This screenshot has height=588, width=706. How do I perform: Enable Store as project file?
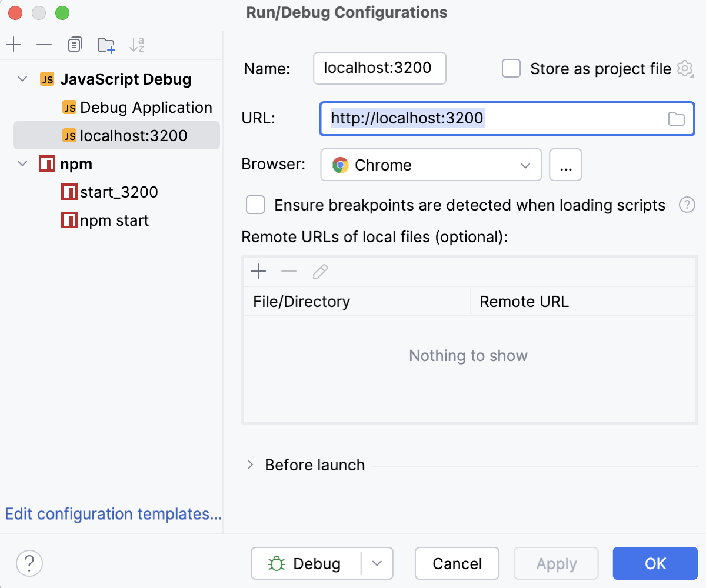pyautogui.click(x=511, y=68)
